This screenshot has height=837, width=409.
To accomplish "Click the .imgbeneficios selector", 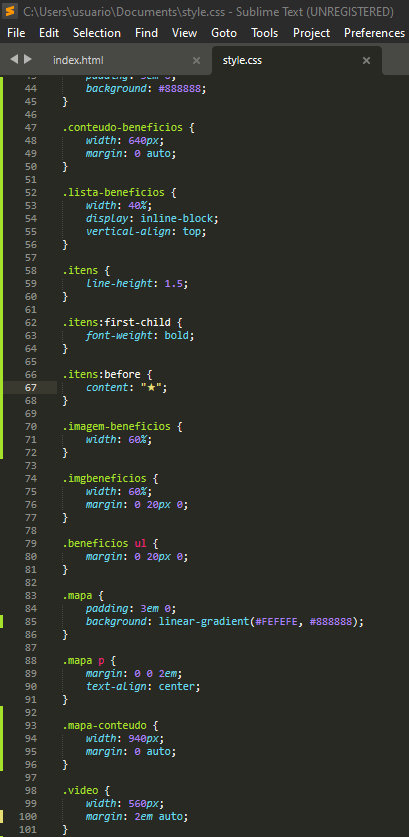I will (x=103, y=478).
